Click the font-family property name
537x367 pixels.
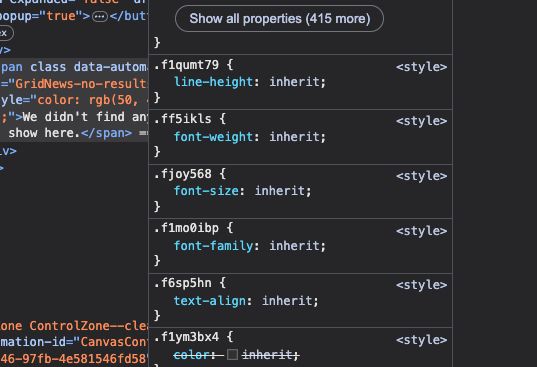pyautogui.click(x=213, y=246)
